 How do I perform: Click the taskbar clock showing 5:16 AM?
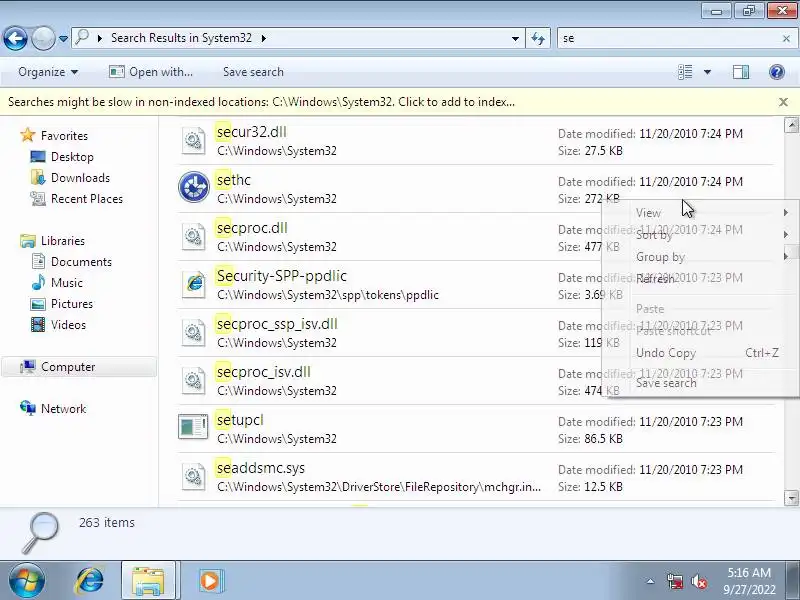point(749,581)
